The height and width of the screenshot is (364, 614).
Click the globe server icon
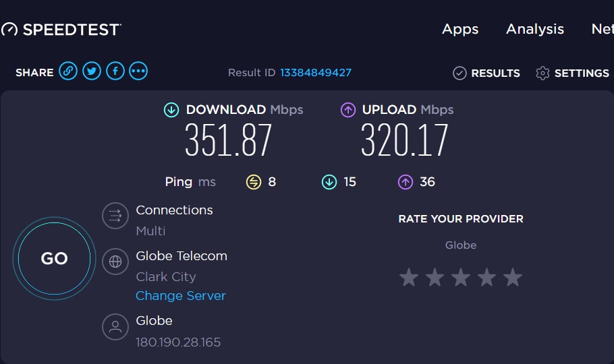pos(115,262)
